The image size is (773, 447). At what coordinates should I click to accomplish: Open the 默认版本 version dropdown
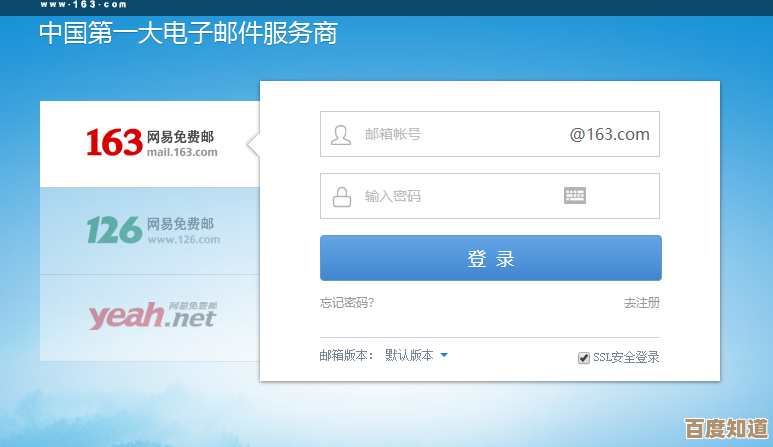[x=410, y=355]
